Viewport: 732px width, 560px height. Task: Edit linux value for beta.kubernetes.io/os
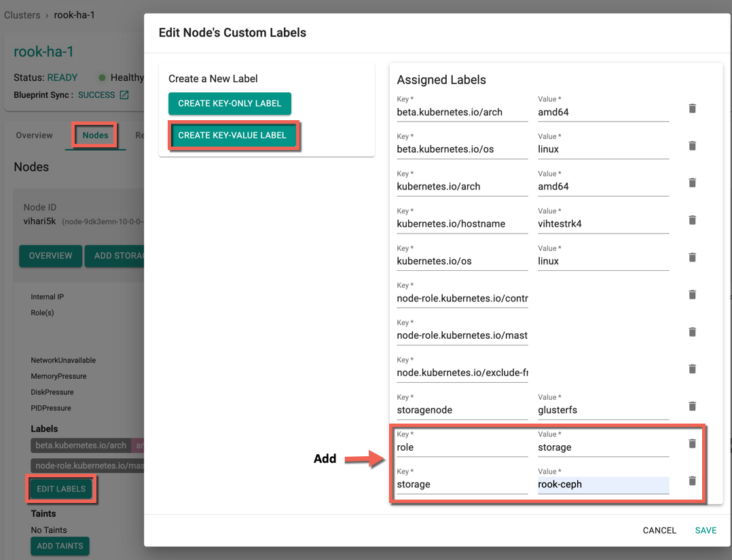coord(603,149)
